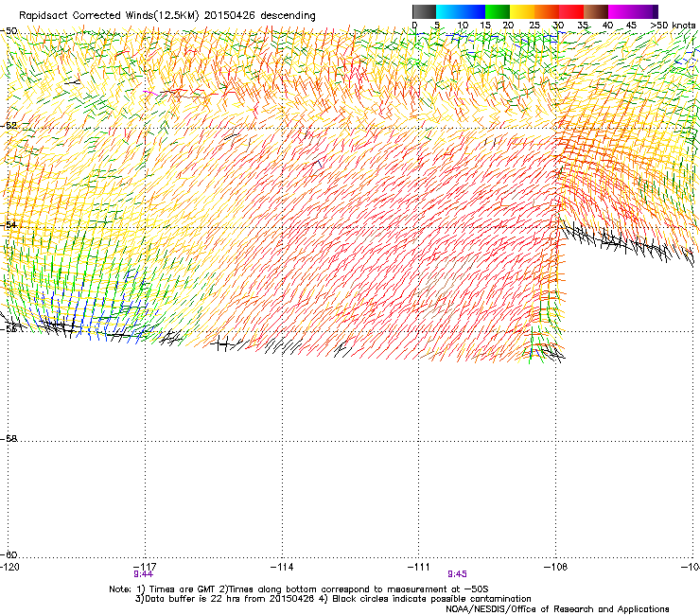Click the legend label '35'

[583, 26]
